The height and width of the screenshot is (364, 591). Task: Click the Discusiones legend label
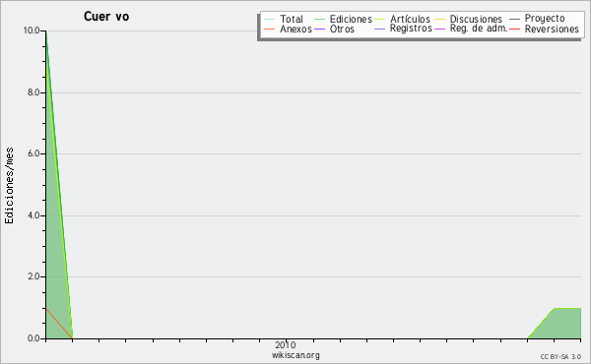[x=476, y=19]
